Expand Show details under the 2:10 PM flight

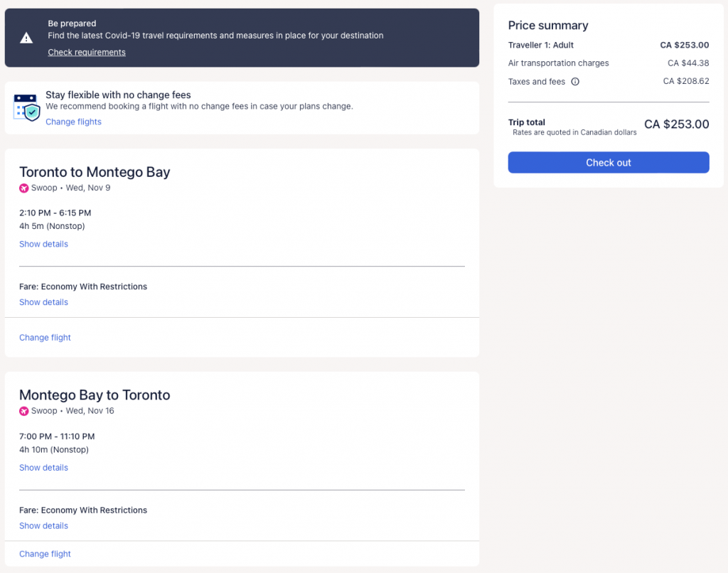point(43,245)
